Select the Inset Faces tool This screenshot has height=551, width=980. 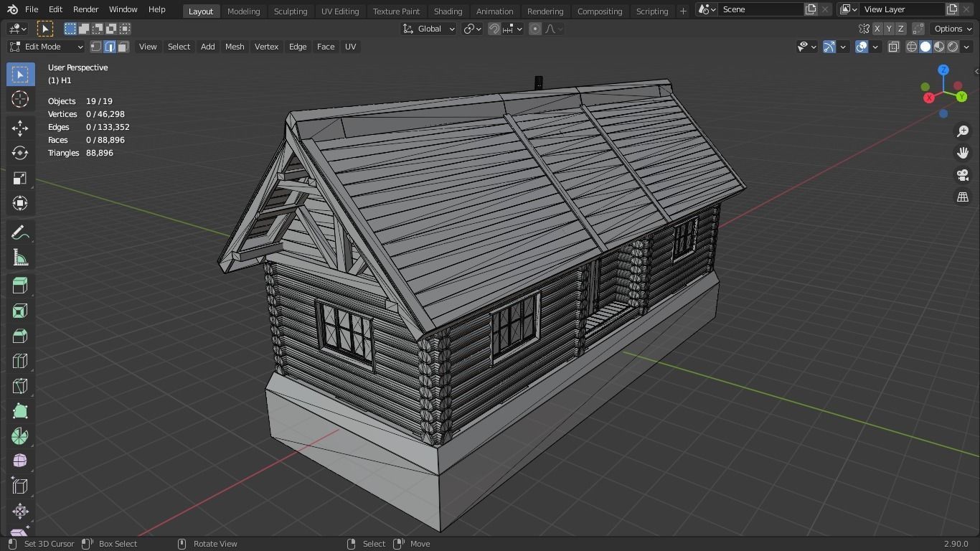tap(20, 311)
